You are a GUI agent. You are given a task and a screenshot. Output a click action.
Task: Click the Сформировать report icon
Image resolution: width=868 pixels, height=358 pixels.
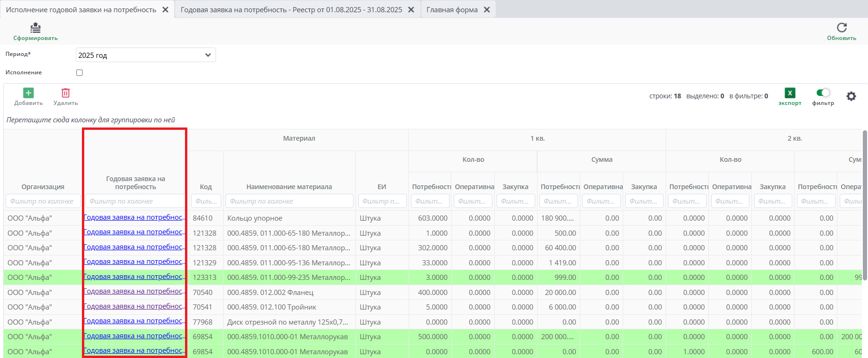click(35, 28)
